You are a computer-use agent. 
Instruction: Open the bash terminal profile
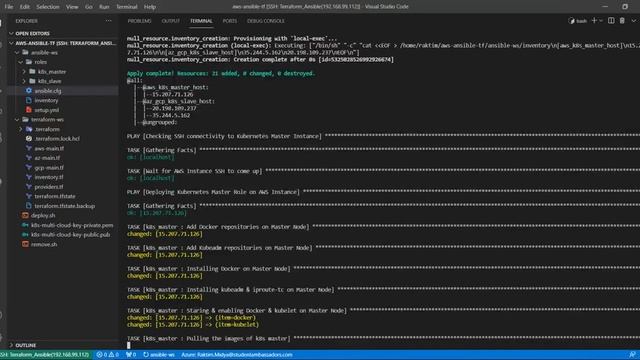pyautogui.click(x=578, y=21)
